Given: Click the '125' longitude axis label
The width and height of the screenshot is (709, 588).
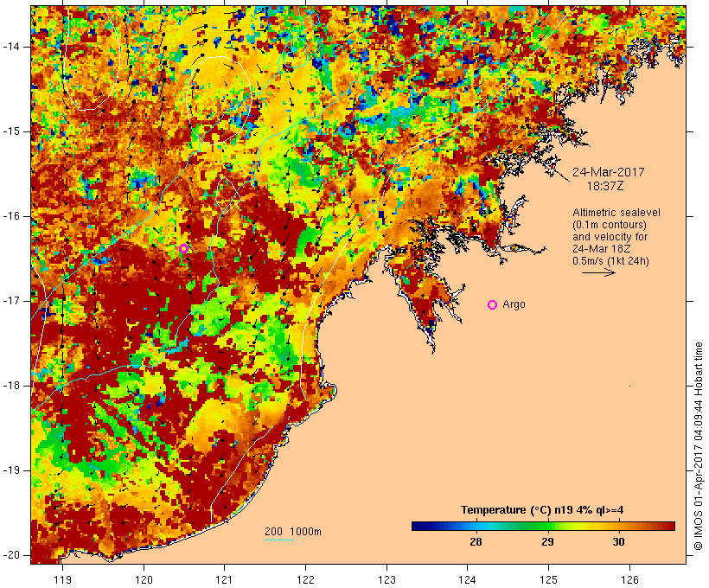Looking at the screenshot, I should tap(548, 579).
